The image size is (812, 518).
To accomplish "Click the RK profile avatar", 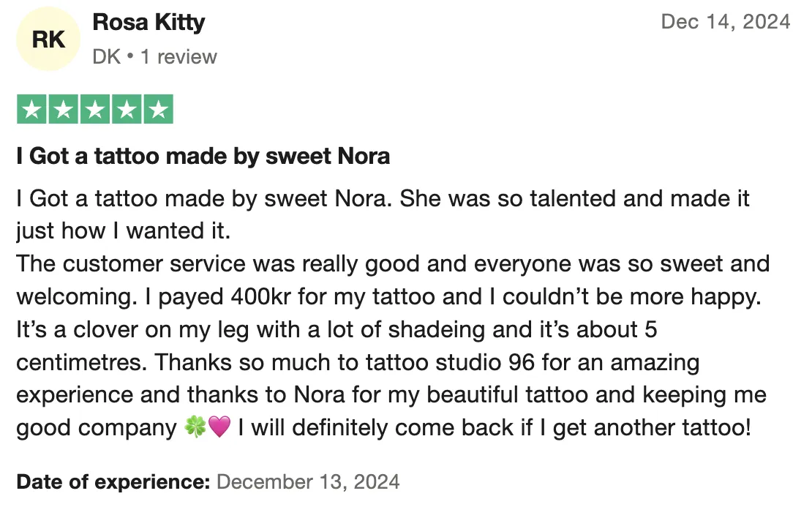I will [x=48, y=40].
